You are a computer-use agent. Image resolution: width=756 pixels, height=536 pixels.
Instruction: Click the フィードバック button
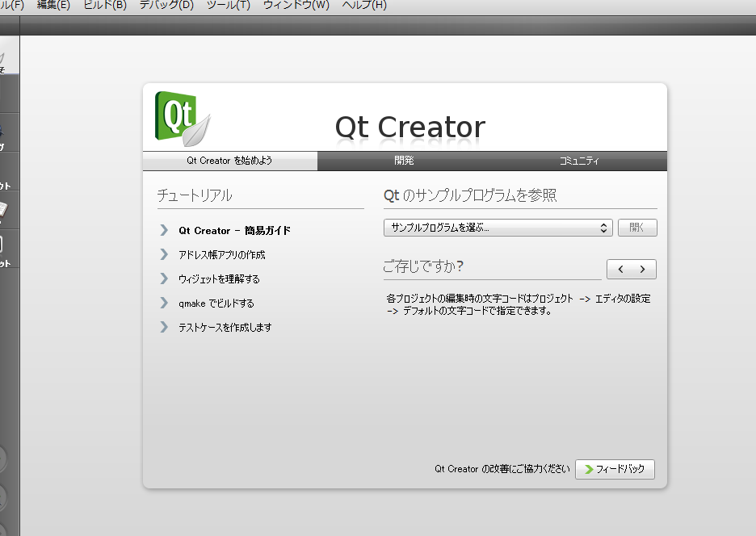tap(615, 469)
